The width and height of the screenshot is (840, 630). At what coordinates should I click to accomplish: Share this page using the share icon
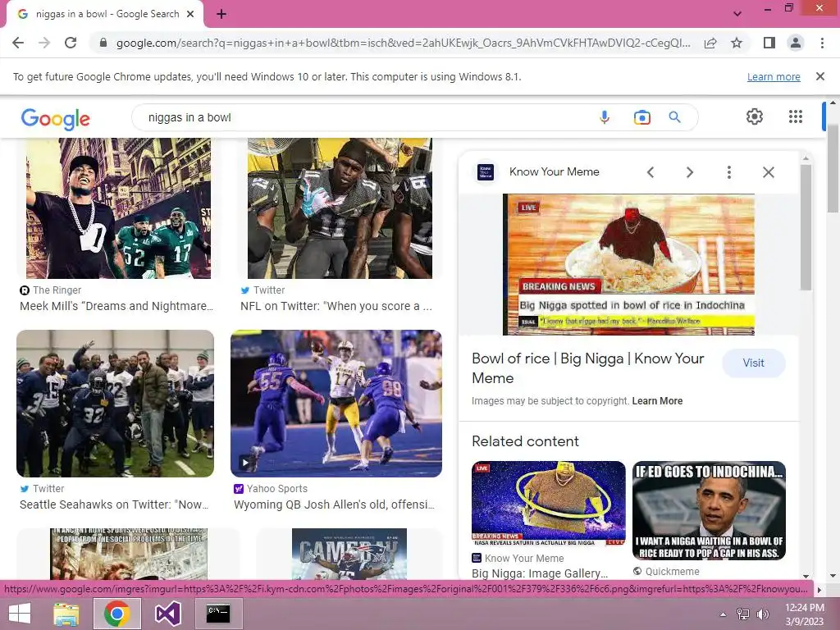point(710,43)
